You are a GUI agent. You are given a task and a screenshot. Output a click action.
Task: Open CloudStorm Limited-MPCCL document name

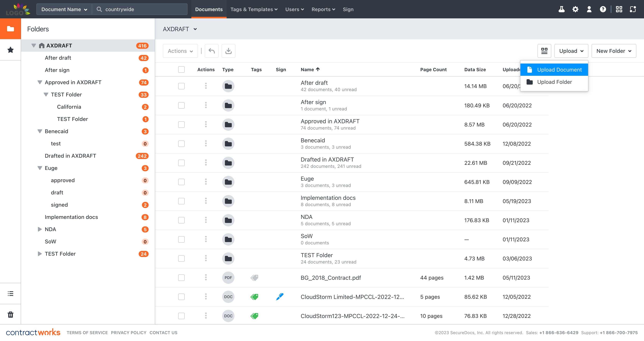352,297
